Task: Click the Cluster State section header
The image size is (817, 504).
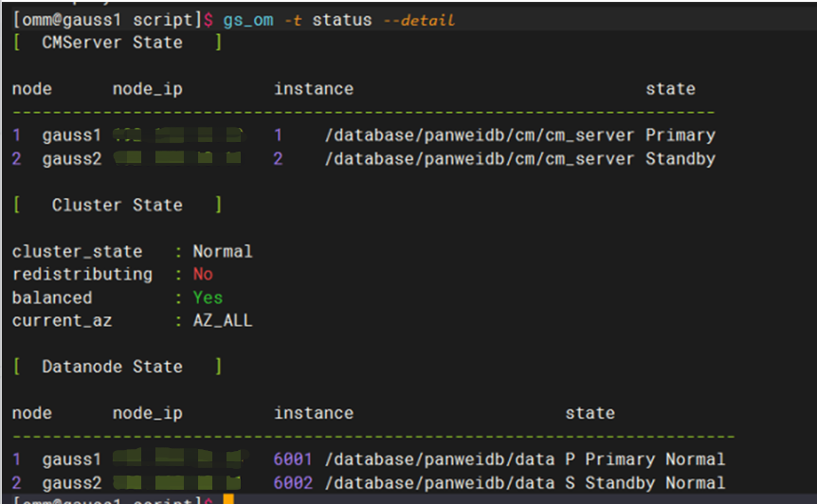Action: [x=117, y=205]
